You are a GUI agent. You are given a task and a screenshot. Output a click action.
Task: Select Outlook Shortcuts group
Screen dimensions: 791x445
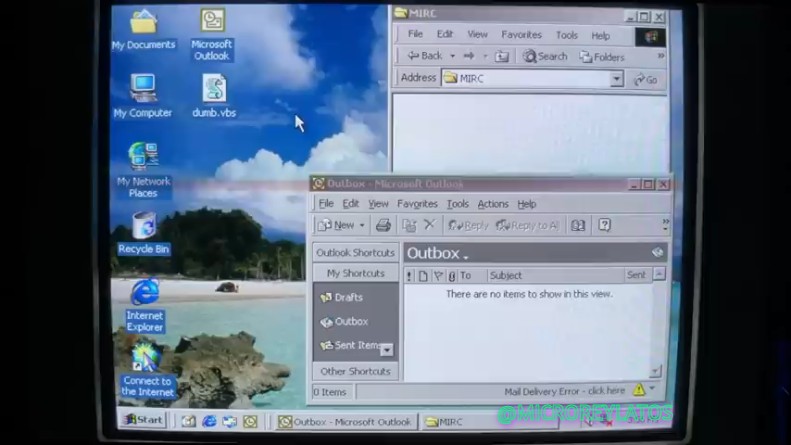[x=355, y=252]
